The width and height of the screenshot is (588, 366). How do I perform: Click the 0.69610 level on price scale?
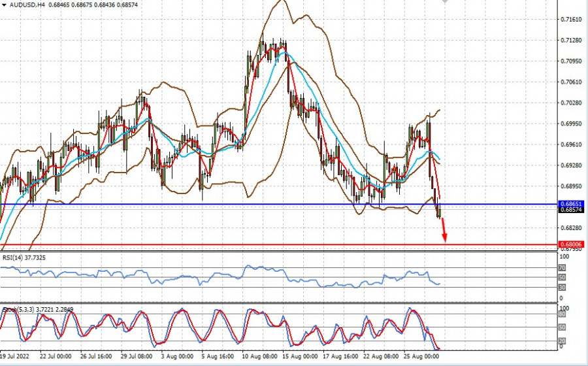click(571, 144)
